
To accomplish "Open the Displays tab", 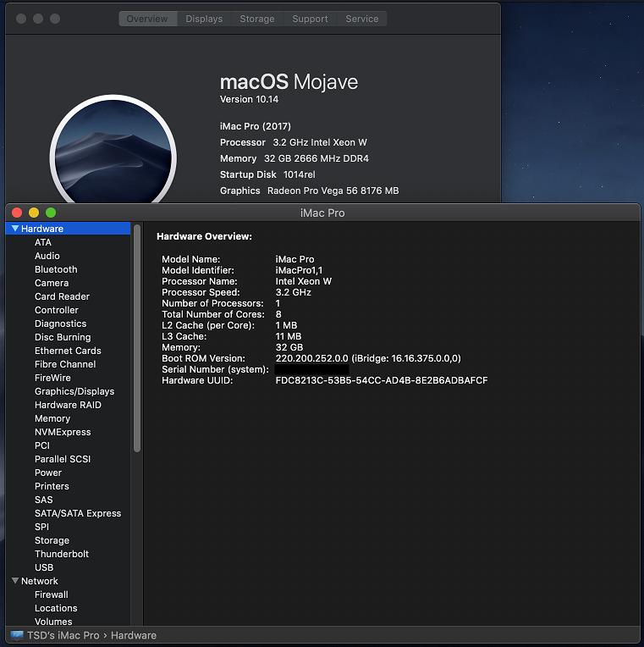I will [x=204, y=19].
